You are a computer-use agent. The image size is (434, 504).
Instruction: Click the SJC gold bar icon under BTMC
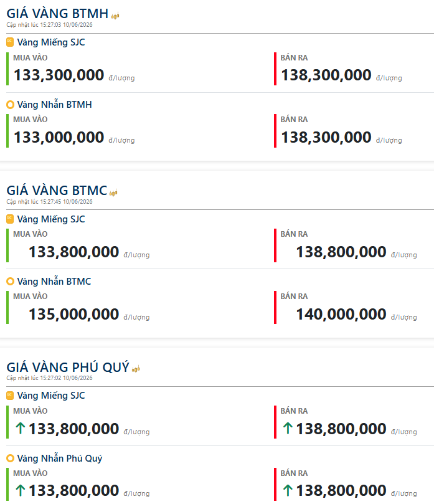pos(10,219)
